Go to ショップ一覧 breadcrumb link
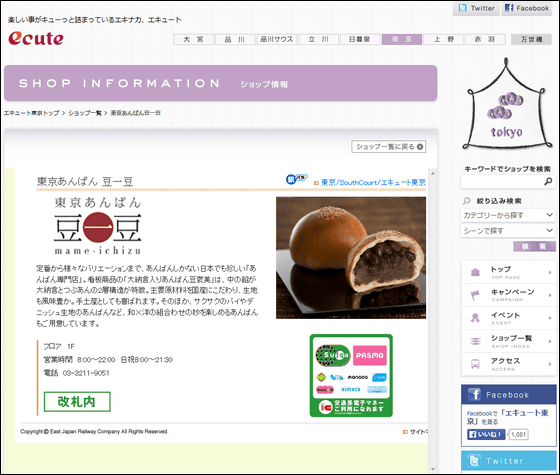 [x=85, y=113]
